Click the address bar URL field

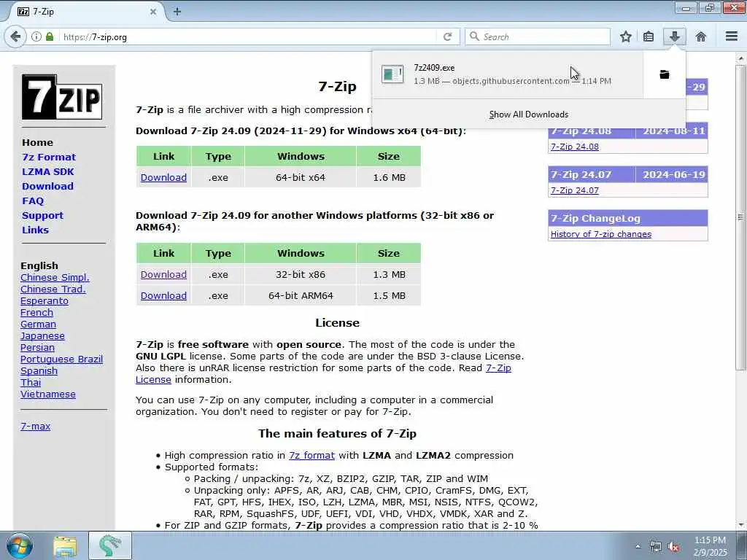click(x=248, y=36)
